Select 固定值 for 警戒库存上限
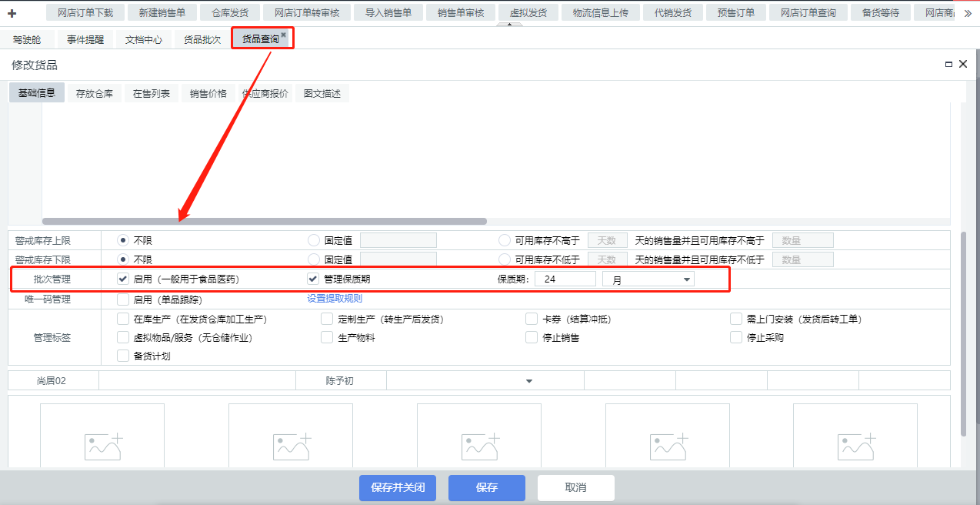 coord(313,240)
